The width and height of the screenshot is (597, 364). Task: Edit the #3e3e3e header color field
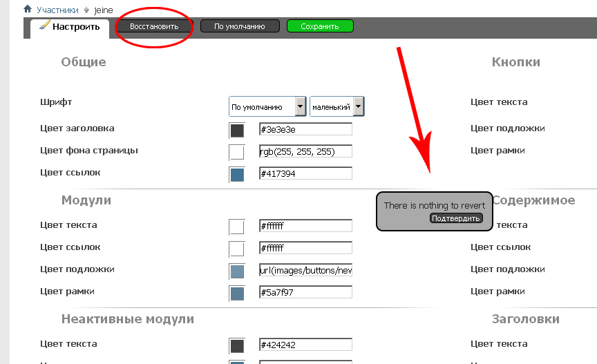point(305,129)
